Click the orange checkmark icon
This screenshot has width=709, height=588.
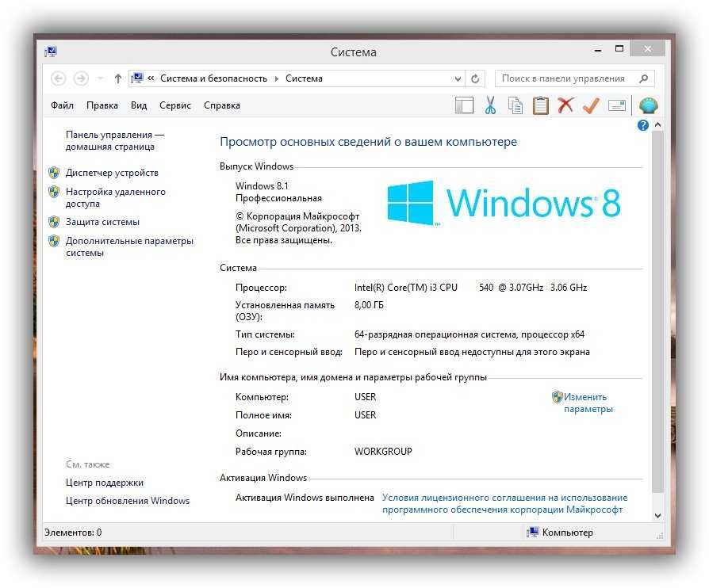click(x=592, y=105)
